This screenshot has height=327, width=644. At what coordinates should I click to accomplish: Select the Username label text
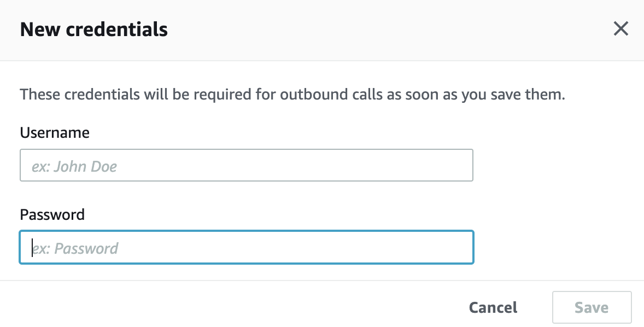pyautogui.click(x=55, y=133)
